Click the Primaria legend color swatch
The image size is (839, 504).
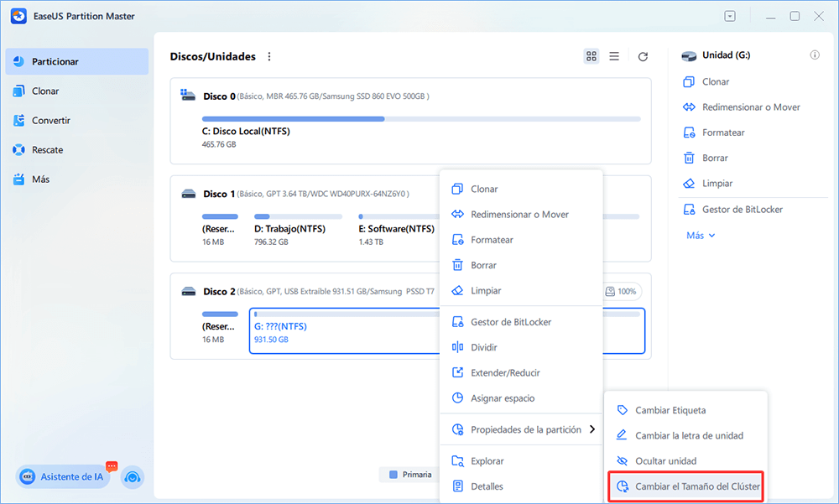click(393, 475)
